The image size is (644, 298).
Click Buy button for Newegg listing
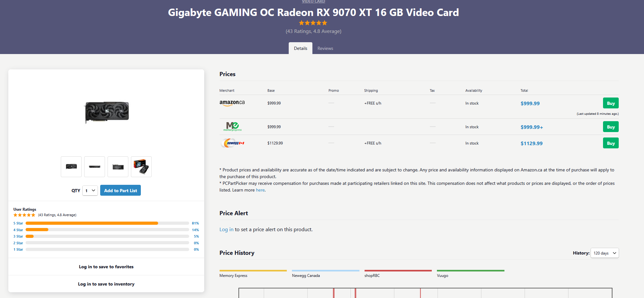(x=611, y=143)
